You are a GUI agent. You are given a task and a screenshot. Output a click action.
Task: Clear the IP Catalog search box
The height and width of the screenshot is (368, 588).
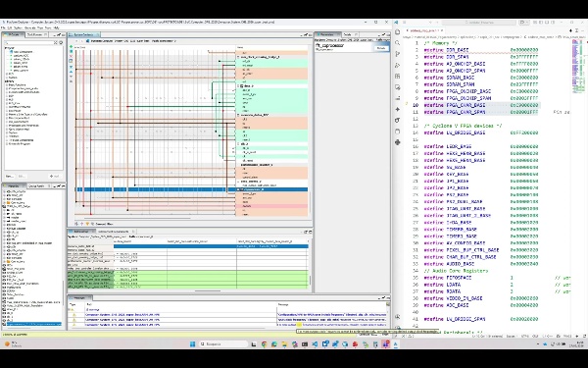click(x=56, y=43)
